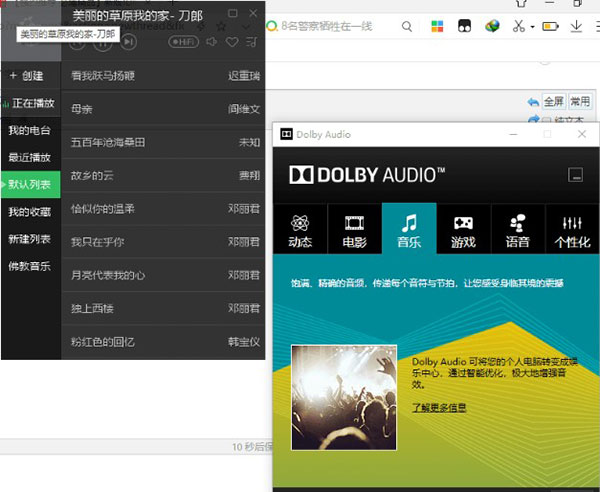Image resolution: width=600 pixels, height=492 pixels.
Task: Click the black two-eyed extension icon
Action: (464, 26)
